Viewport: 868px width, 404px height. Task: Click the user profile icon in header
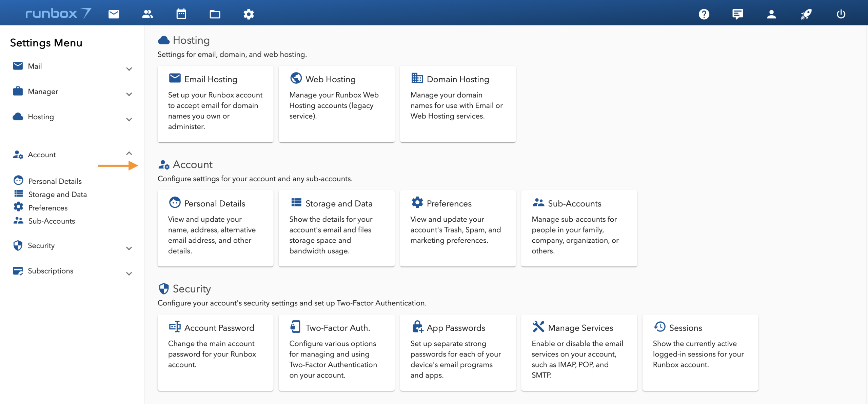[771, 14]
